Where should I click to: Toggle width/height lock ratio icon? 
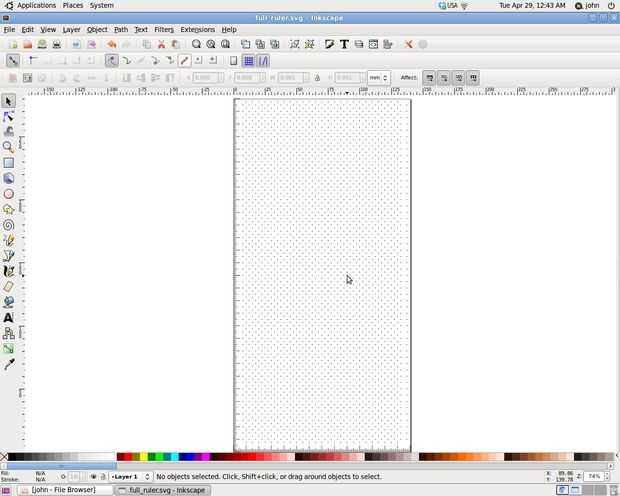(317, 78)
